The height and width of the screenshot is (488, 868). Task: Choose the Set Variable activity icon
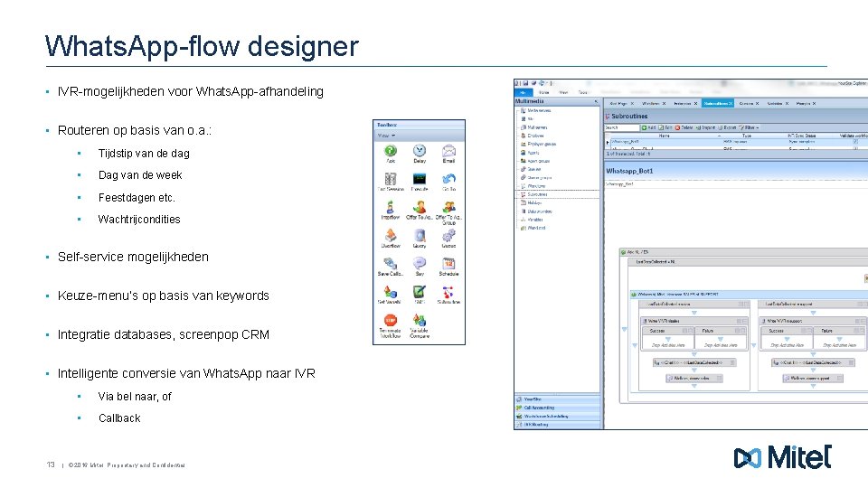(x=391, y=292)
